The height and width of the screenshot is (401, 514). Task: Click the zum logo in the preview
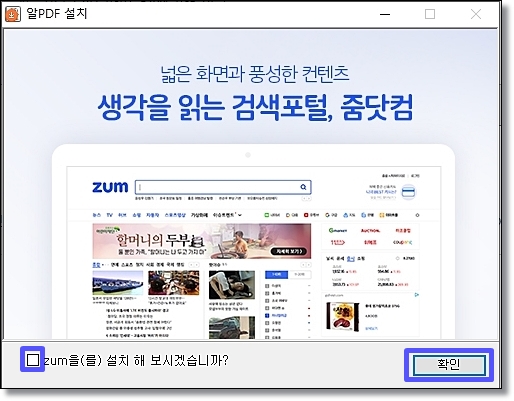coord(110,187)
